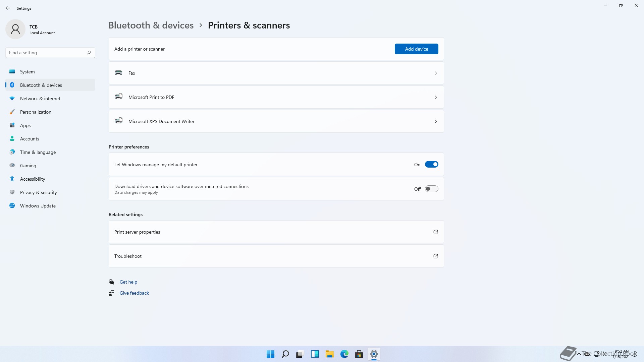Image resolution: width=644 pixels, height=362 pixels.
Task: Open Task View from the taskbar
Action: (x=300, y=354)
